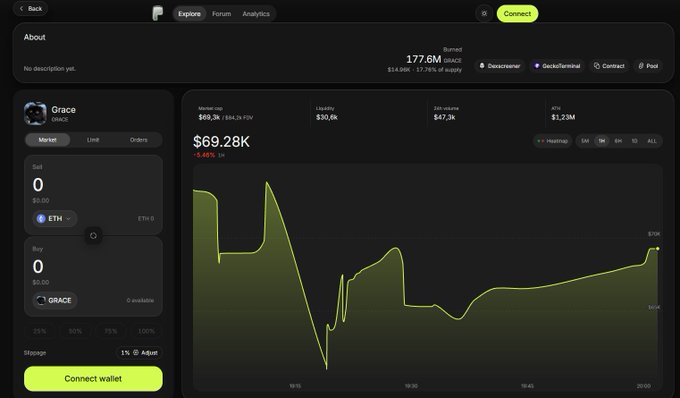680x398 pixels.
Task: Select the 25% amount preset
Action: [x=39, y=331]
